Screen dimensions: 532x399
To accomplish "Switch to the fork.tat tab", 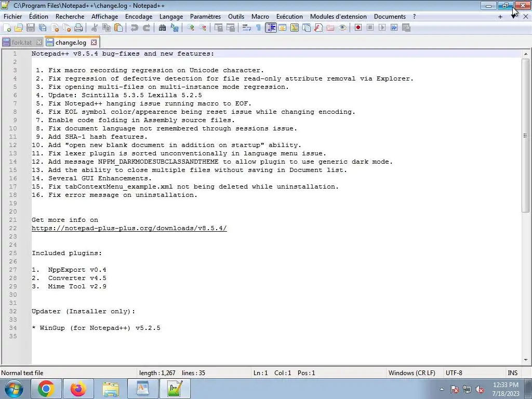I will tap(22, 43).
